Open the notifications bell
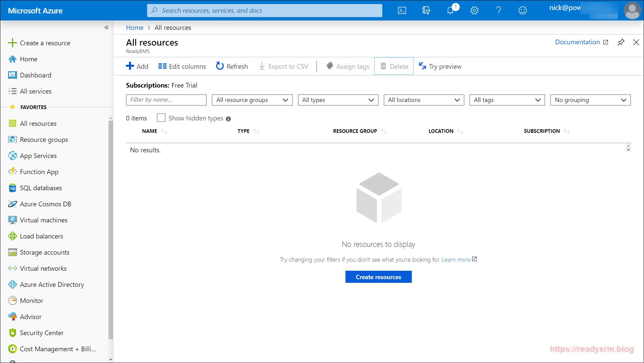The image size is (644, 363). click(x=450, y=10)
